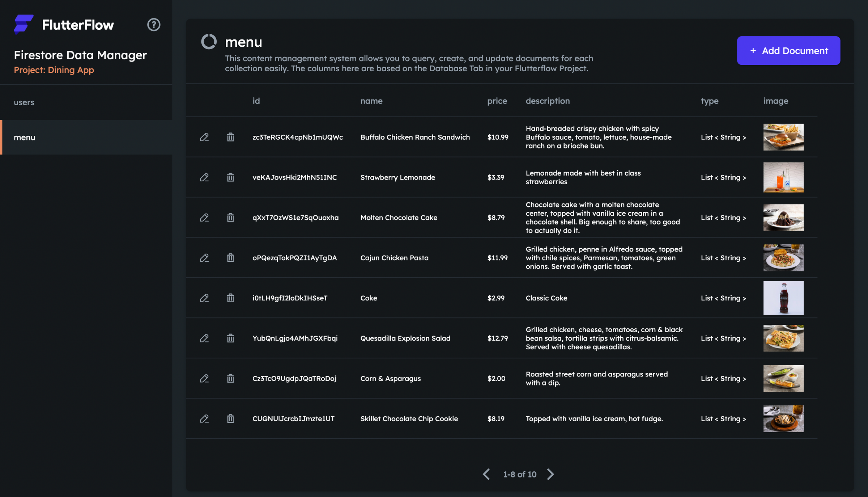Expand List<String> type for Strawberry Lemonade
The height and width of the screenshot is (497, 868).
723,177
